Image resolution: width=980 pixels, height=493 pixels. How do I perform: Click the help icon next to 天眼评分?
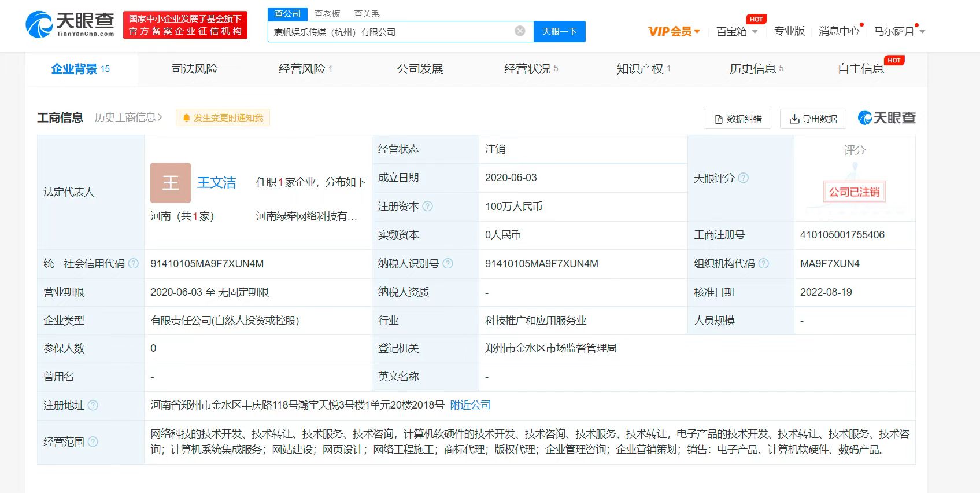coord(744,178)
